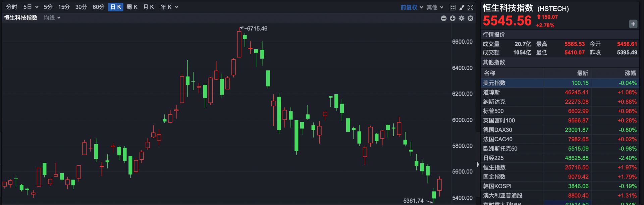The height and width of the screenshot is (205, 644).
Task: Expand the 均线 indicator dropdown
Action: 52,18
